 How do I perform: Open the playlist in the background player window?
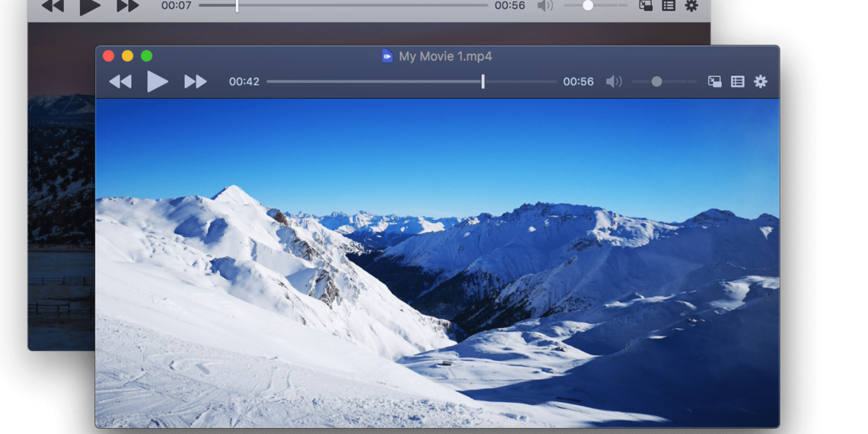[669, 6]
